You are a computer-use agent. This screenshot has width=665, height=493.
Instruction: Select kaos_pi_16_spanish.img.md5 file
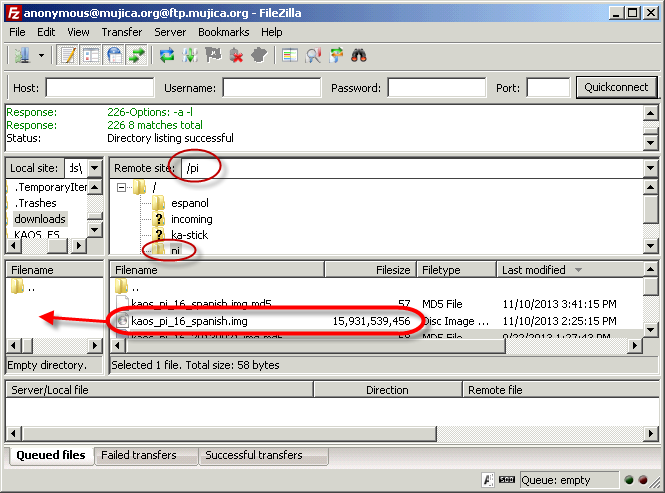point(201,304)
